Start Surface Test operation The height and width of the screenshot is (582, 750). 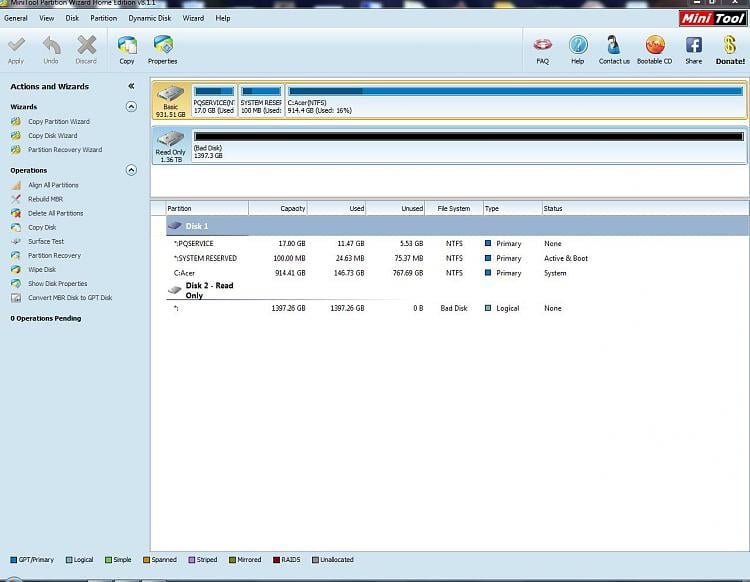[45, 242]
